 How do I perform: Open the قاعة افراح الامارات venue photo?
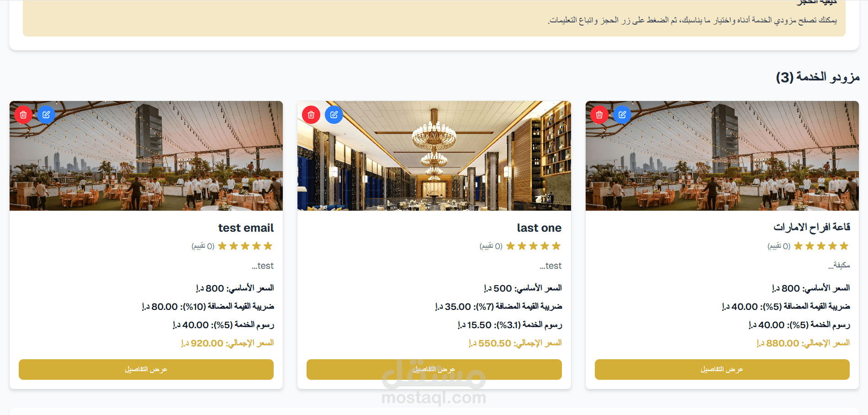coord(722,156)
